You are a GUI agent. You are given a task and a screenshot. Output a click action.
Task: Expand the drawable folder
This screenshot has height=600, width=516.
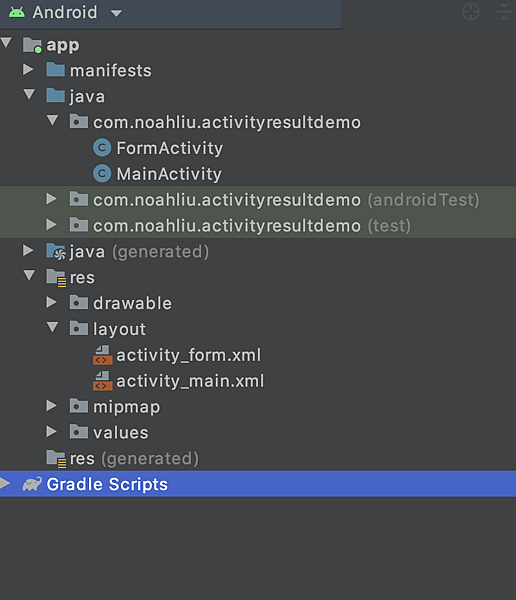[x=51, y=302]
